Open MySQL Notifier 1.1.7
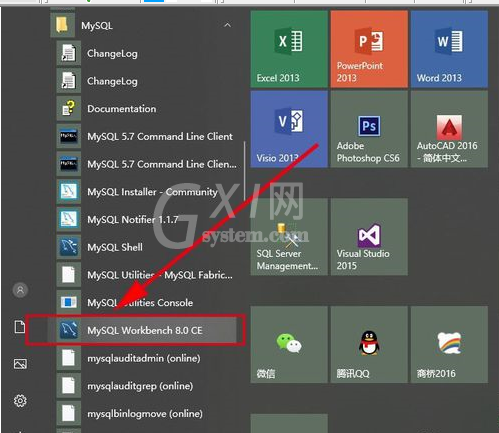The width and height of the screenshot is (499, 433). (x=133, y=220)
